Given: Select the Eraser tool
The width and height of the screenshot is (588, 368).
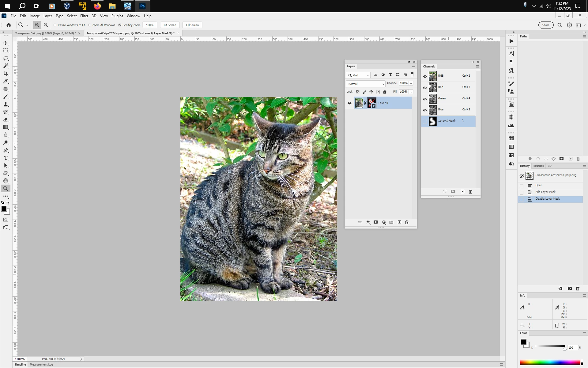Looking at the screenshot, I should pos(6,120).
